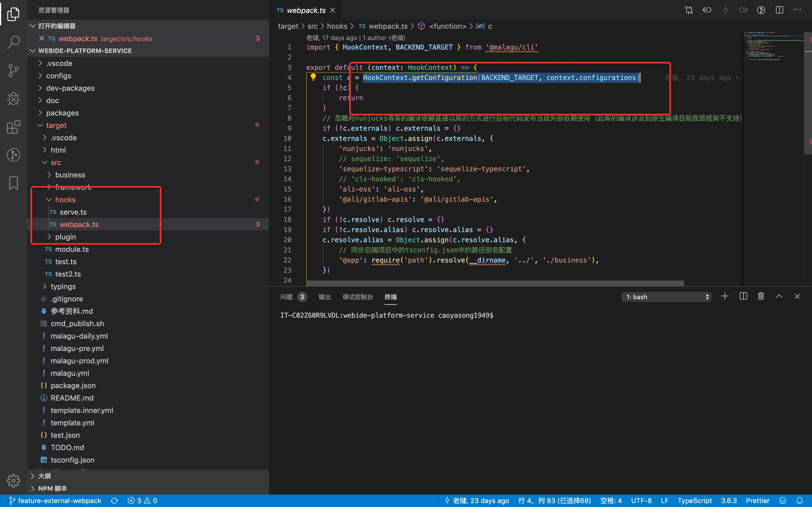The height and width of the screenshot is (507, 812).
Task: Open the Run and Debug view
Action: (x=14, y=99)
